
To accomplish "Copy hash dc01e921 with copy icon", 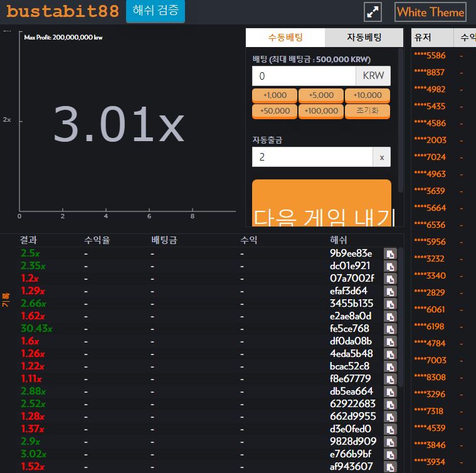I will pos(390,266).
